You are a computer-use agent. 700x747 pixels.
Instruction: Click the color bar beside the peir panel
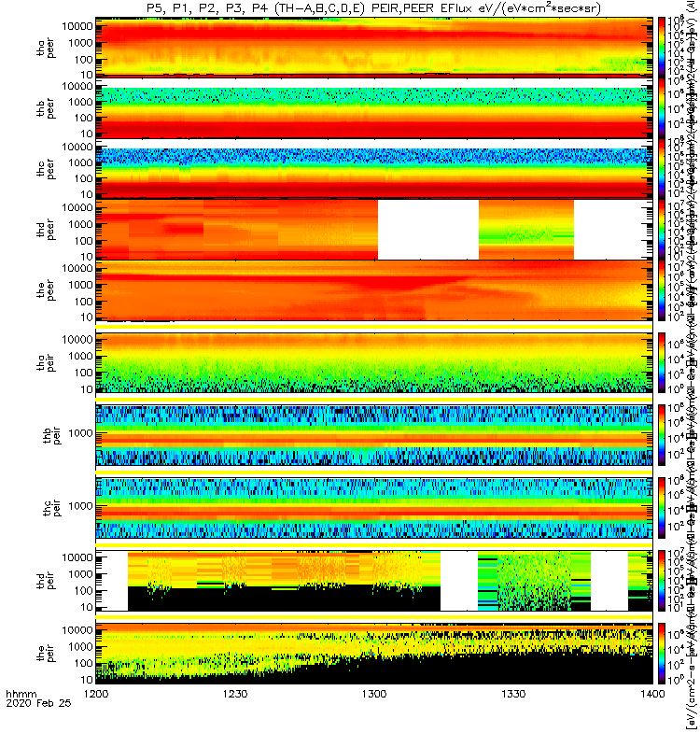(x=662, y=653)
